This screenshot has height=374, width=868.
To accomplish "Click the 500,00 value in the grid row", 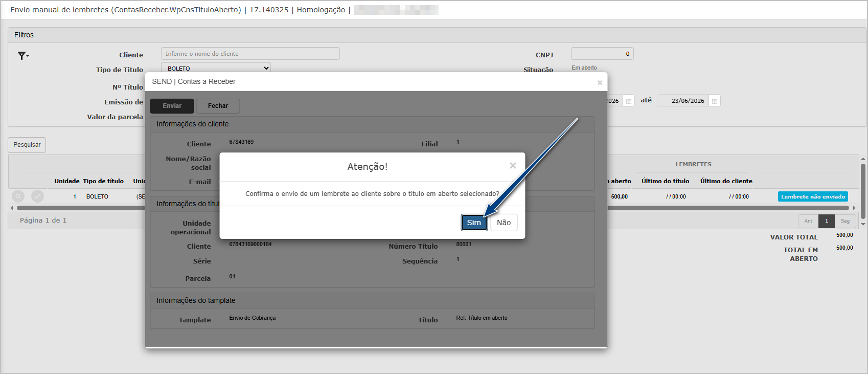I will (619, 196).
